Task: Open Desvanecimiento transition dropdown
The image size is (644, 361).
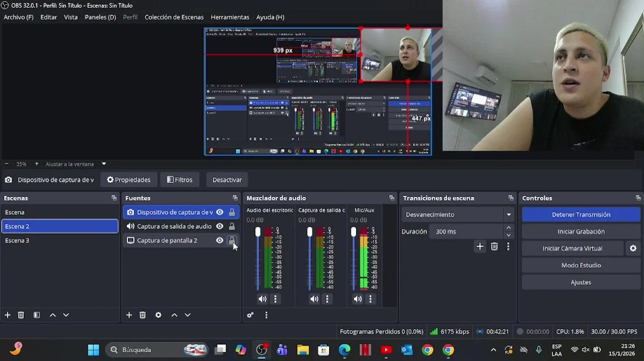Action: (458, 215)
